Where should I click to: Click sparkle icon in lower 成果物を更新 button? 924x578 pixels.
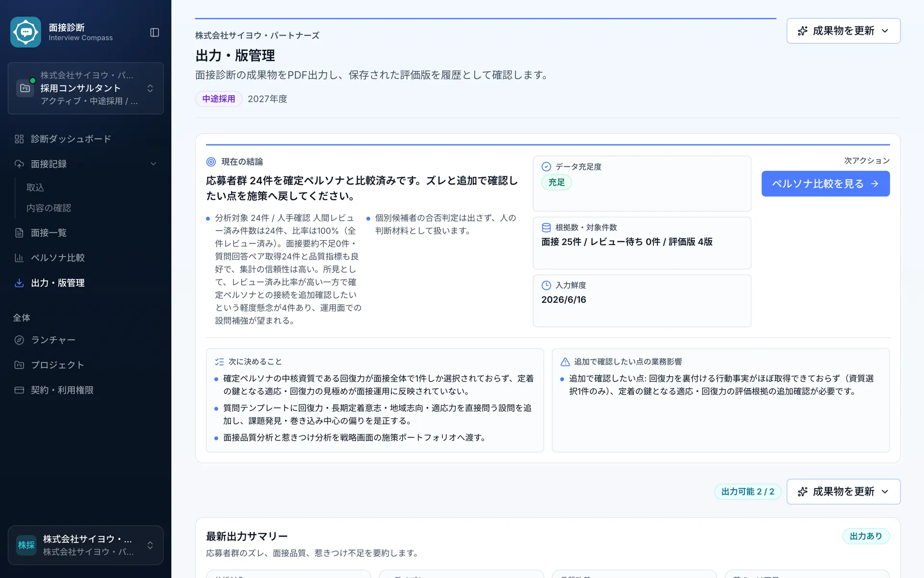(802, 492)
